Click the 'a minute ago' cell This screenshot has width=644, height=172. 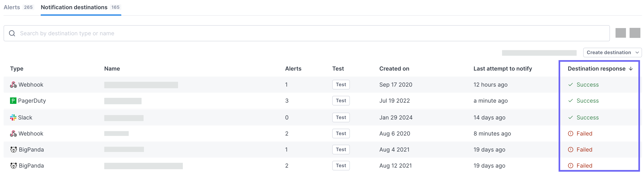[490, 100]
